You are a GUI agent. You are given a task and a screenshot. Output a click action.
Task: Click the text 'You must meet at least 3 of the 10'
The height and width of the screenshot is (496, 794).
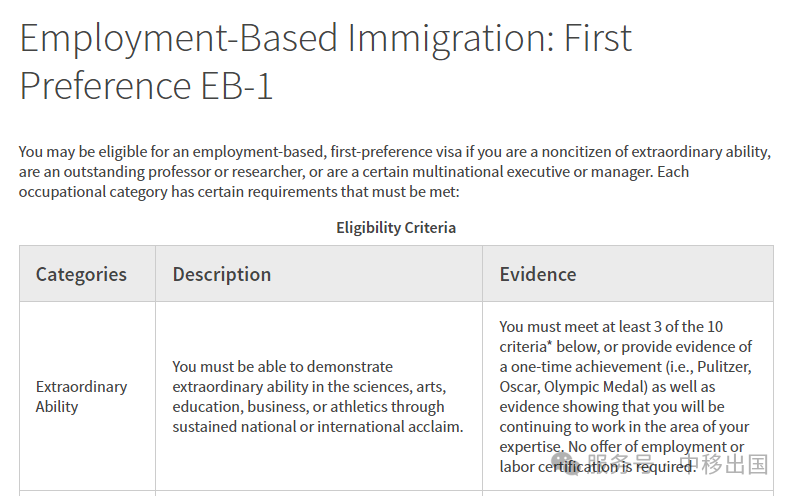pos(611,326)
